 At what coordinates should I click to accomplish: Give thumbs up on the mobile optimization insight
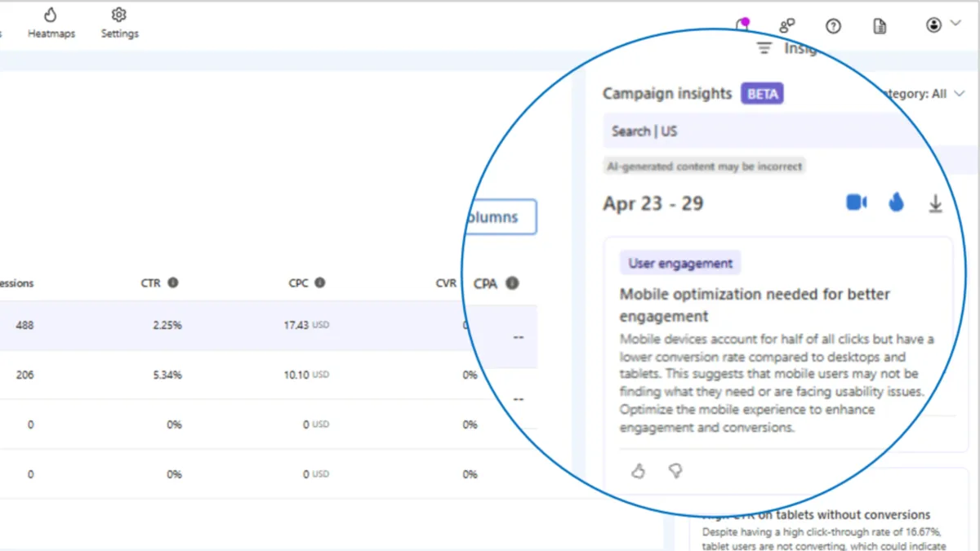[x=639, y=471]
